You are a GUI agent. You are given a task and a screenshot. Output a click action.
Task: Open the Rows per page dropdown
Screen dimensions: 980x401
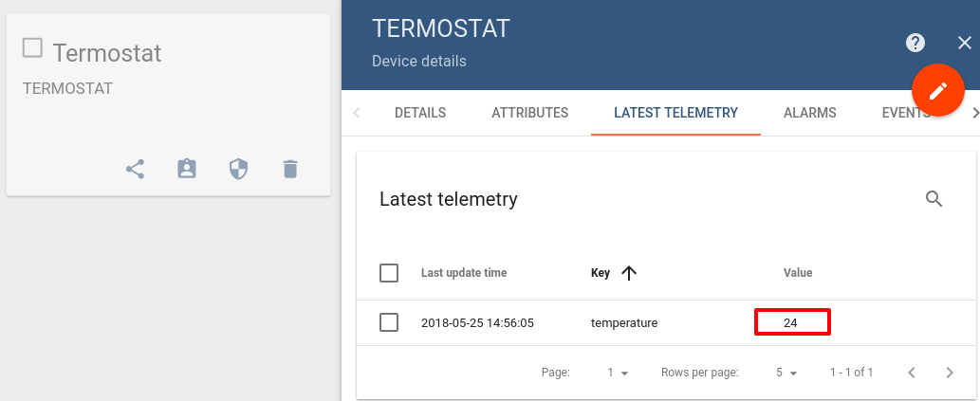786,373
